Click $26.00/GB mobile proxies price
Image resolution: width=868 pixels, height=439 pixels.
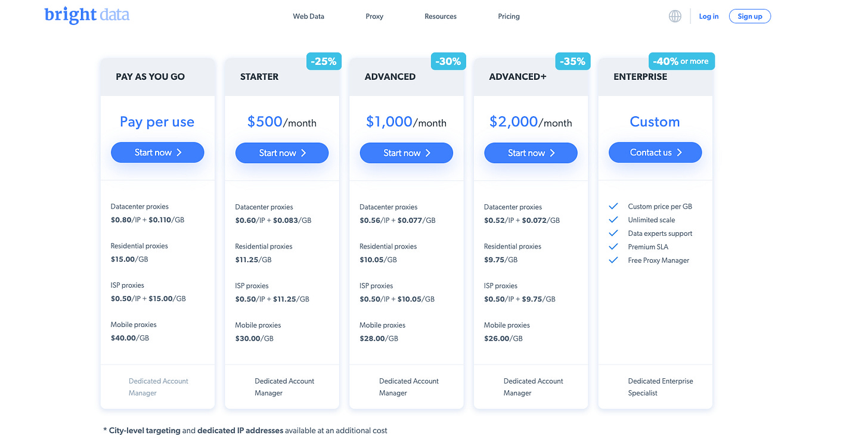pyautogui.click(x=503, y=338)
